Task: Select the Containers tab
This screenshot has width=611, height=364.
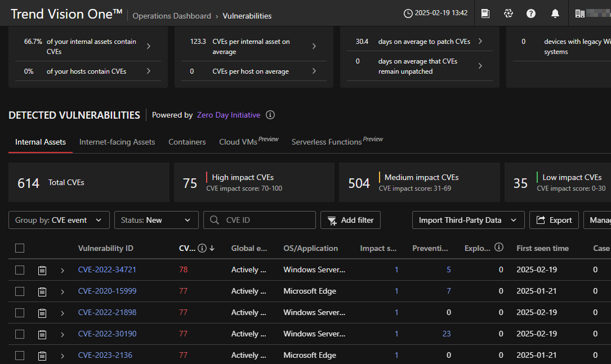Action: 187,142
